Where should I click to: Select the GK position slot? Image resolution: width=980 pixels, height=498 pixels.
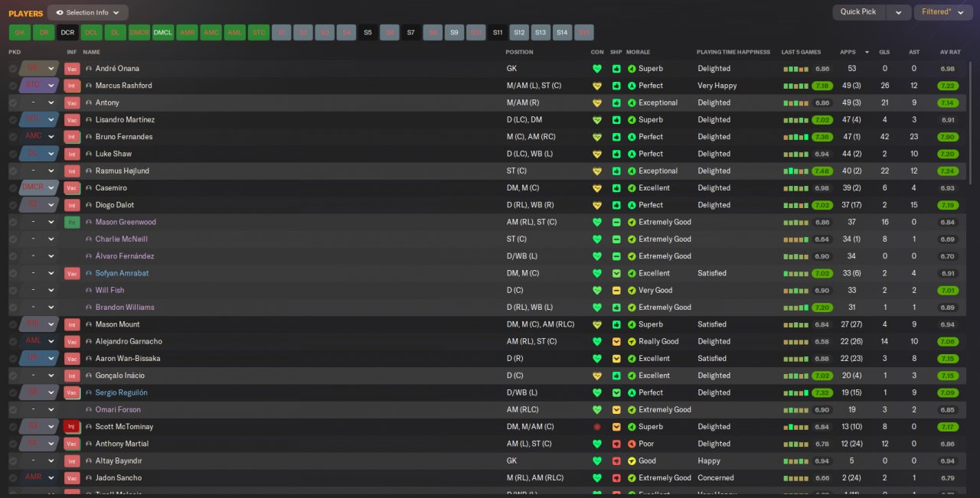(20, 33)
